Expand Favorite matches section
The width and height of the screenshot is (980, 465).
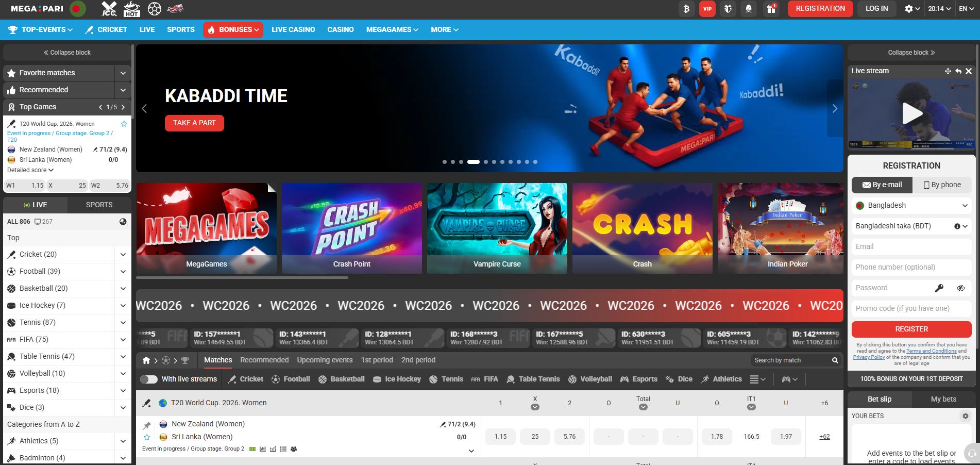(123, 73)
